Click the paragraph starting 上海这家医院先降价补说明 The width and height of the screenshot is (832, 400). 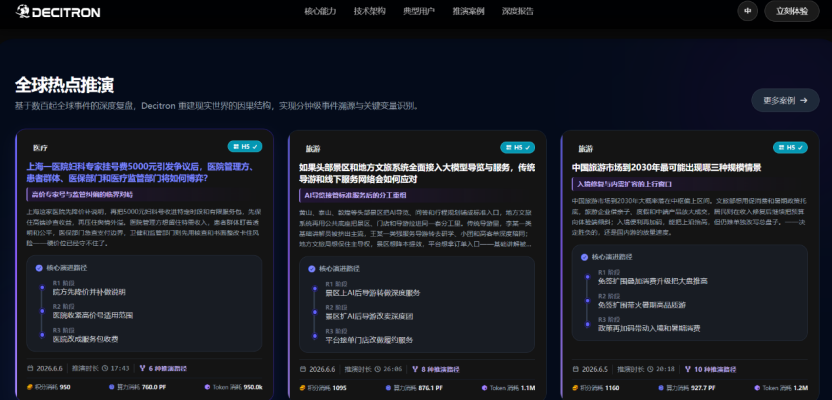(x=143, y=227)
